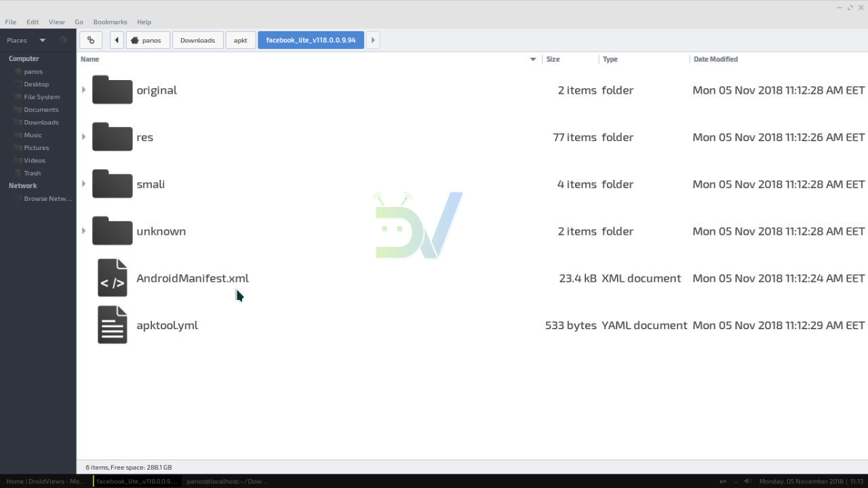Expand the original folder tree arrow
The height and width of the screenshot is (488, 868).
83,90
